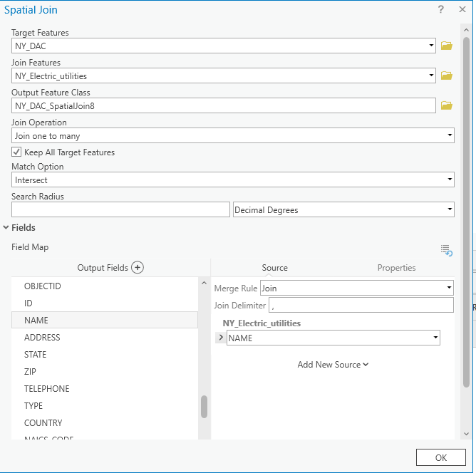476x473 pixels.
Task: Browse for Target Features folder icon
Action: [447, 46]
